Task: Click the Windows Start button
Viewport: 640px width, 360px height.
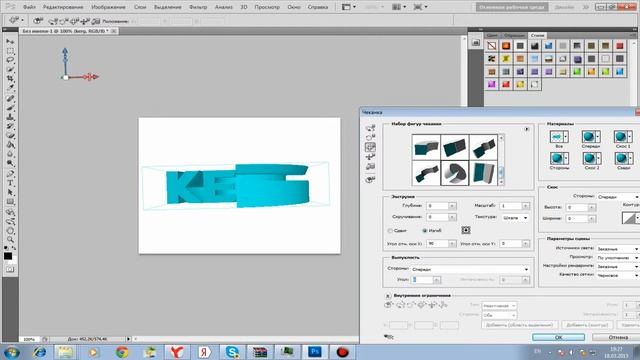Action: tap(11, 352)
